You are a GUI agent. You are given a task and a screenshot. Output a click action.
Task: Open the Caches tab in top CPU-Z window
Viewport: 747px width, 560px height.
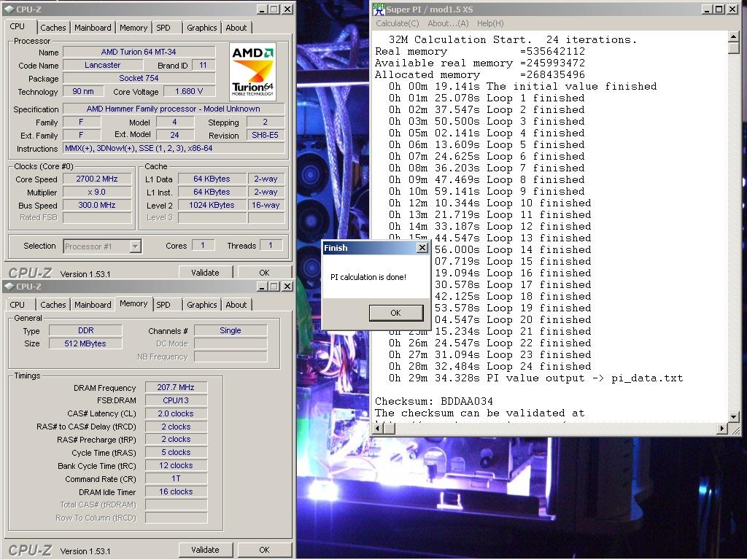(x=53, y=28)
